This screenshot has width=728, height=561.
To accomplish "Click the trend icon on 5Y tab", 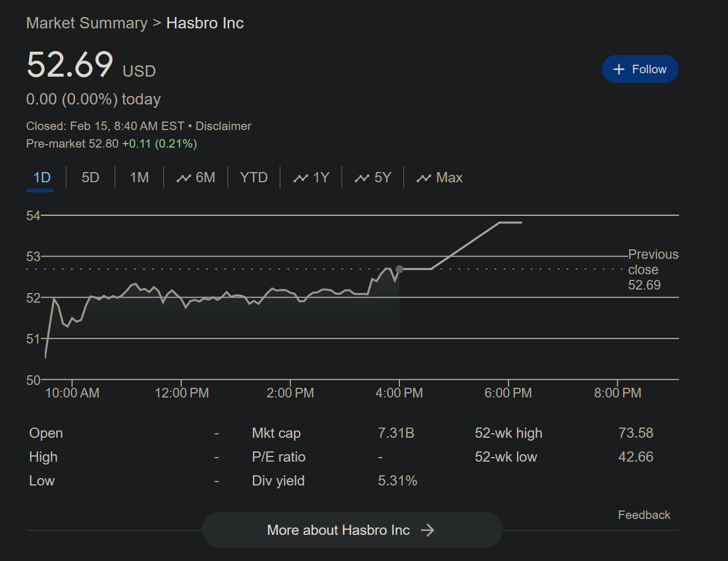I will coord(361,178).
